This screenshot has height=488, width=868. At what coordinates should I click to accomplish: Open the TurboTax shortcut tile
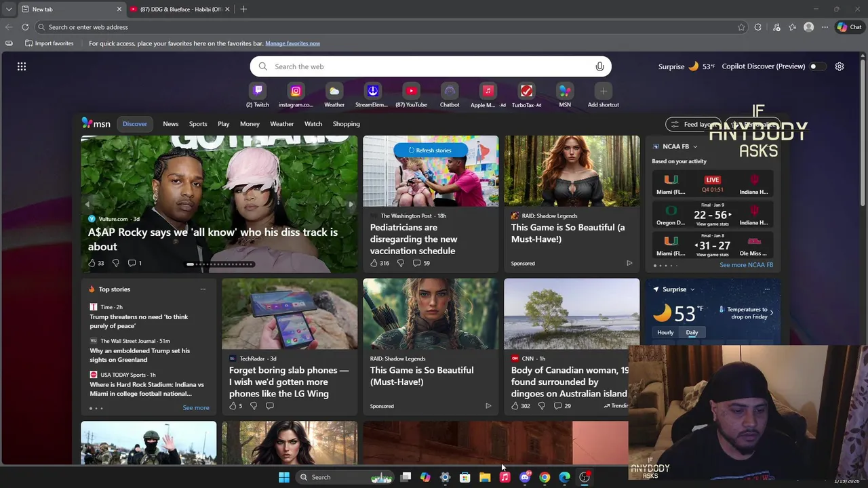click(526, 91)
